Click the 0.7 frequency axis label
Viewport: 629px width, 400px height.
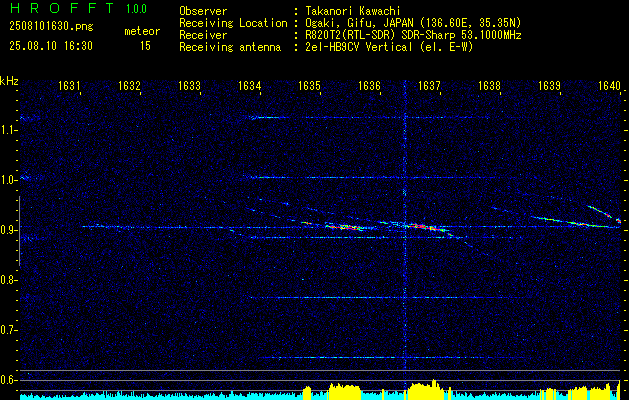[8, 330]
